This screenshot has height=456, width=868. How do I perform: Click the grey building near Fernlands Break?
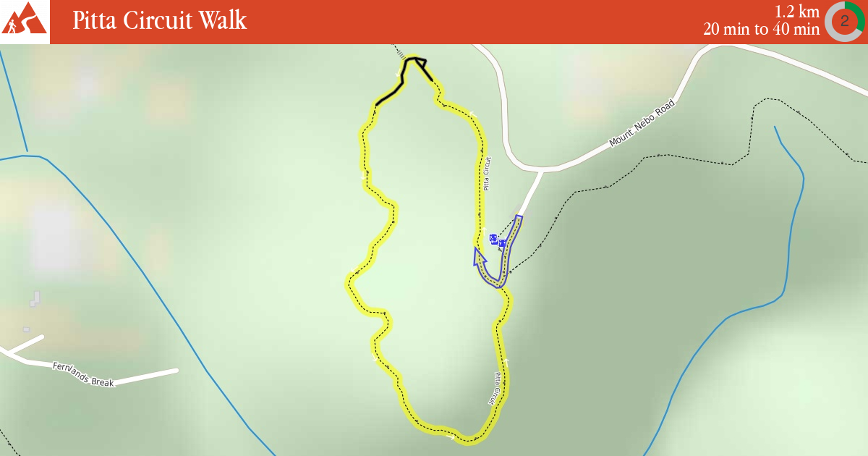pyautogui.click(x=35, y=298)
